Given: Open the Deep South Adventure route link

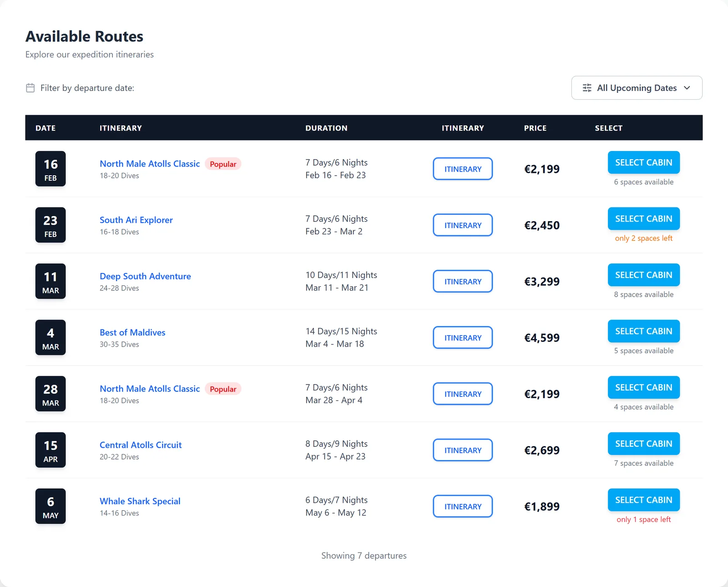Looking at the screenshot, I should tap(145, 276).
